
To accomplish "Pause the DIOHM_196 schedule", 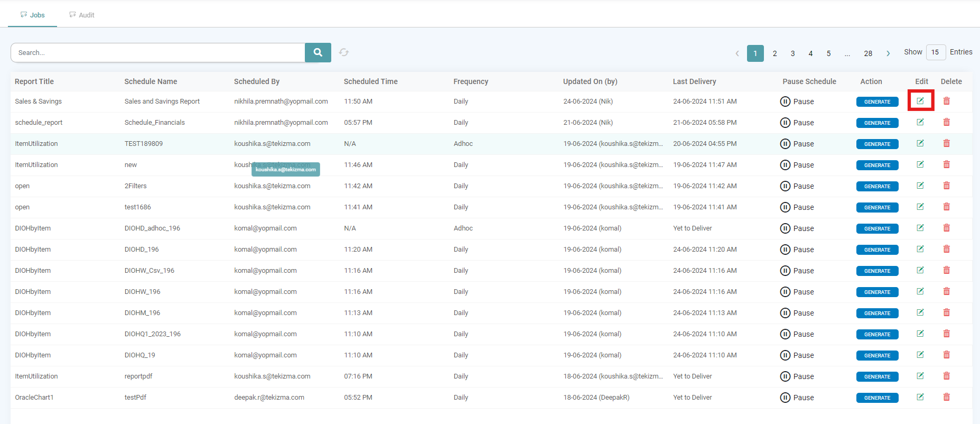I will pos(797,313).
